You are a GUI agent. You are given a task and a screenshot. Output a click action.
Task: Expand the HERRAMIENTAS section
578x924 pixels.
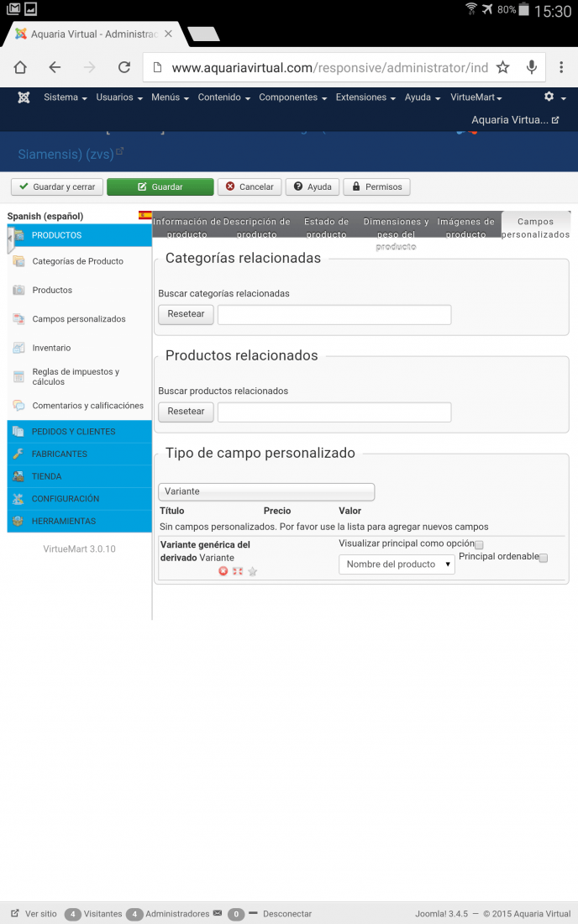click(80, 521)
